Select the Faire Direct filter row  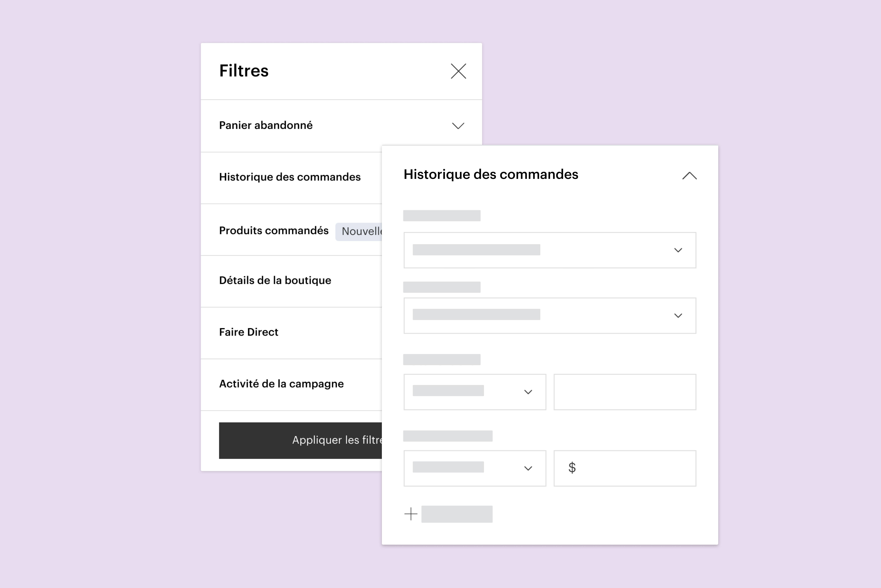[x=248, y=332]
